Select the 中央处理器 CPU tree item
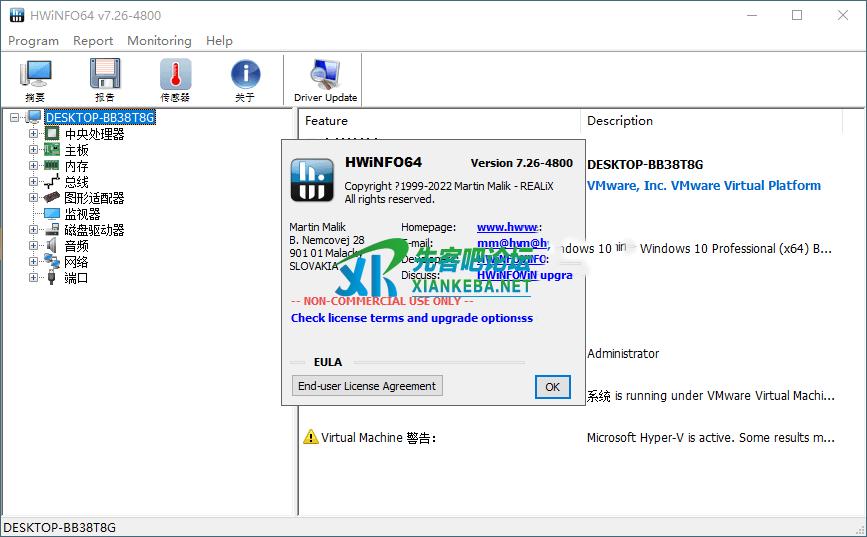This screenshot has height=537, width=867. coord(94,134)
